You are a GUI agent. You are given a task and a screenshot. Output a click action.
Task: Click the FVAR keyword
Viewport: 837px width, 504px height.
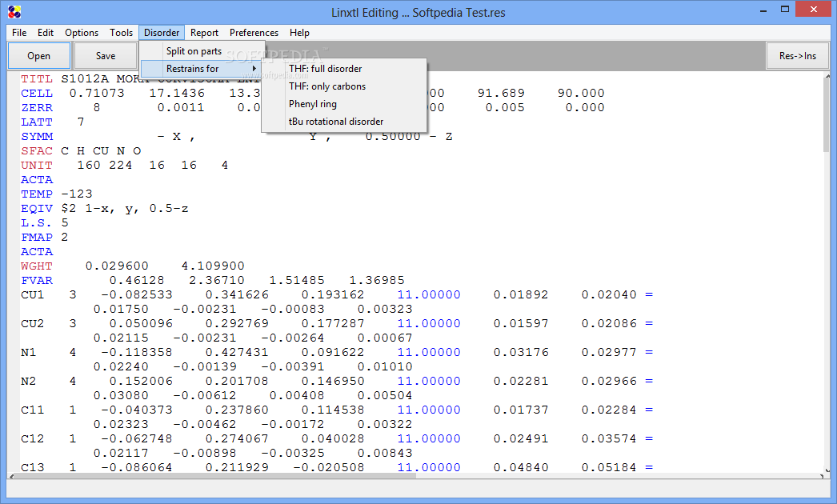[x=37, y=281]
